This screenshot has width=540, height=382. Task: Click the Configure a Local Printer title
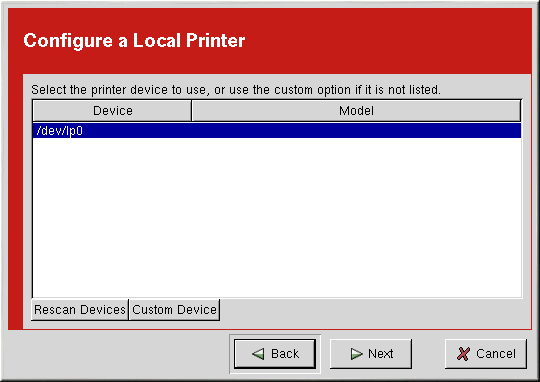click(134, 40)
